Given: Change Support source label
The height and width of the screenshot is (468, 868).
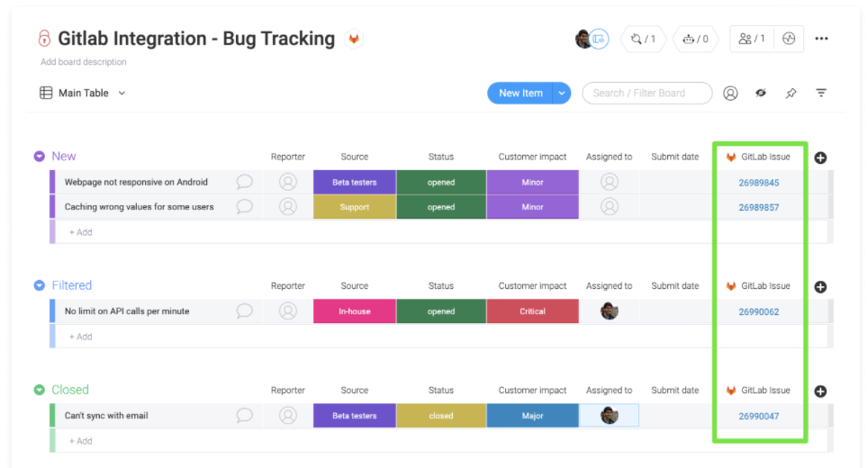Looking at the screenshot, I should (354, 207).
